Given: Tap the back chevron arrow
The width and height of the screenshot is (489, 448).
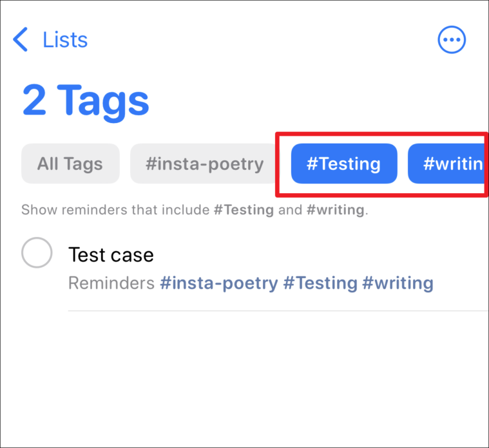Looking at the screenshot, I should coord(20,39).
